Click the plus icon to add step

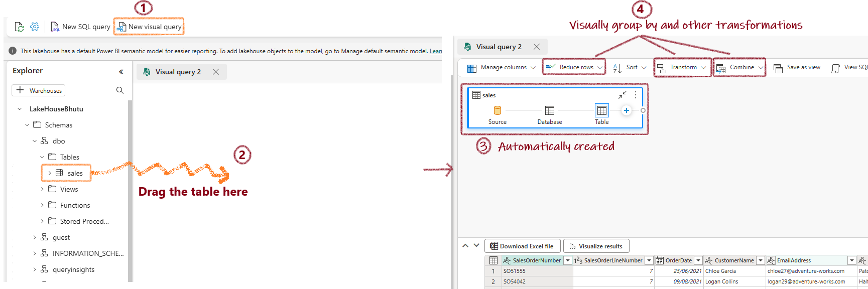coord(626,110)
